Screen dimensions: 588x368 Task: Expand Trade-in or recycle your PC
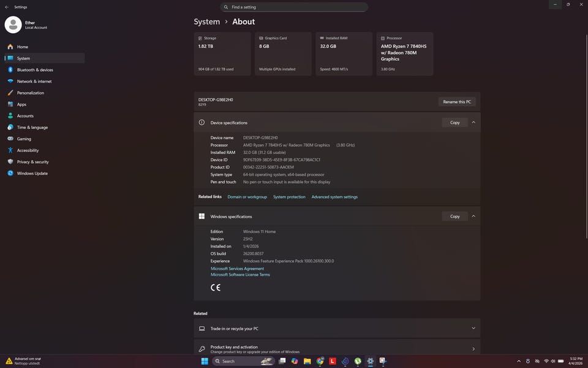337,329
